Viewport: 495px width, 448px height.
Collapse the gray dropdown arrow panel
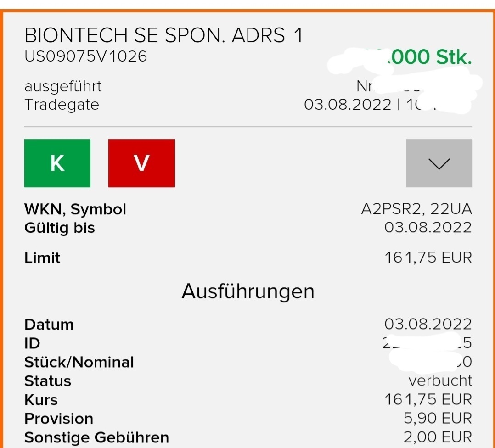[439, 163]
